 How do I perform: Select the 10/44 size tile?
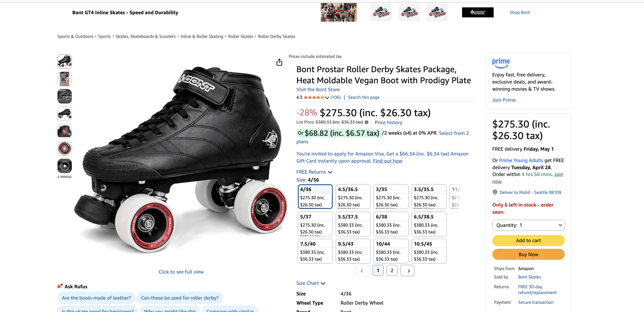(391, 251)
